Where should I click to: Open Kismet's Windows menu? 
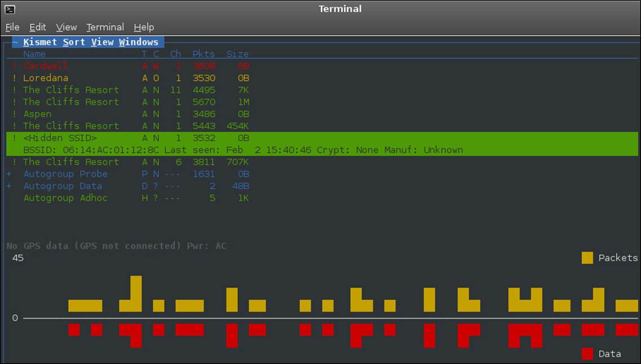pyautogui.click(x=139, y=42)
